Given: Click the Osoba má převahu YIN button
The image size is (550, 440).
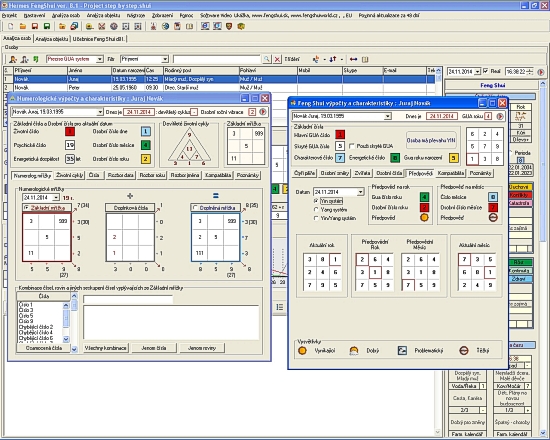Looking at the screenshot, I should click(431, 141).
